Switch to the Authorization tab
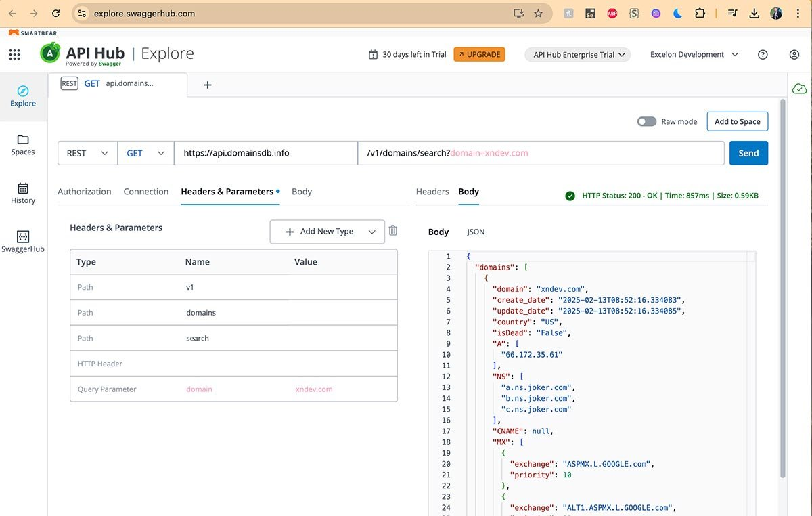812x516 pixels. tap(84, 191)
